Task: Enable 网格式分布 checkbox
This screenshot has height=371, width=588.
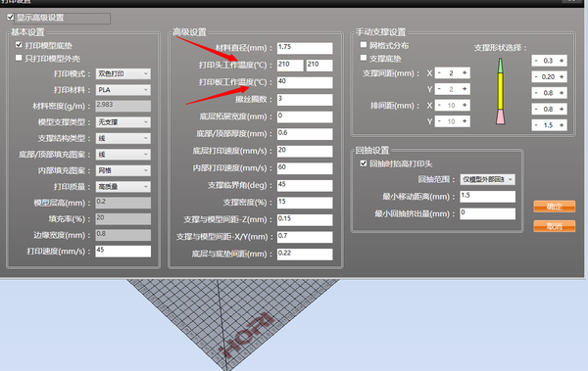Action: [x=364, y=45]
